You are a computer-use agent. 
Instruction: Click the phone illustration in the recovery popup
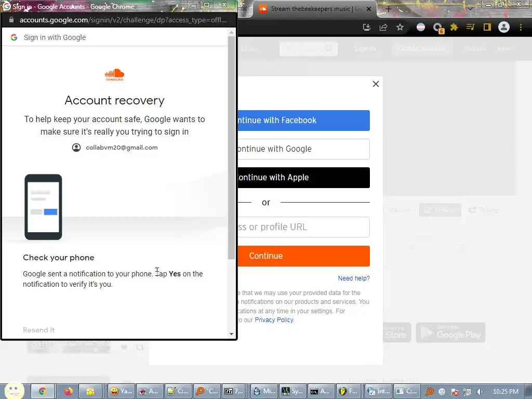pyautogui.click(x=43, y=207)
